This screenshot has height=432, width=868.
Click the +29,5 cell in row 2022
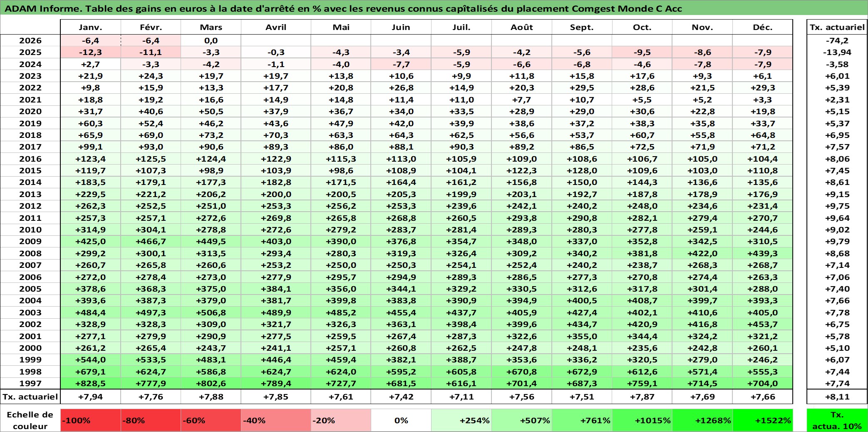tap(582, 87)
